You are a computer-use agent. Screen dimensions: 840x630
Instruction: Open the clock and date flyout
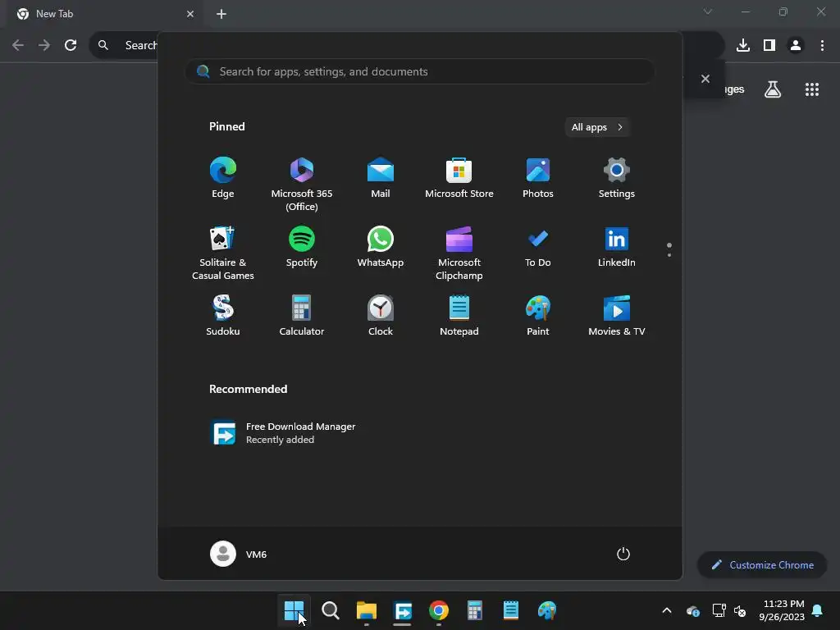pyautogui.click(x=782, y=610)
